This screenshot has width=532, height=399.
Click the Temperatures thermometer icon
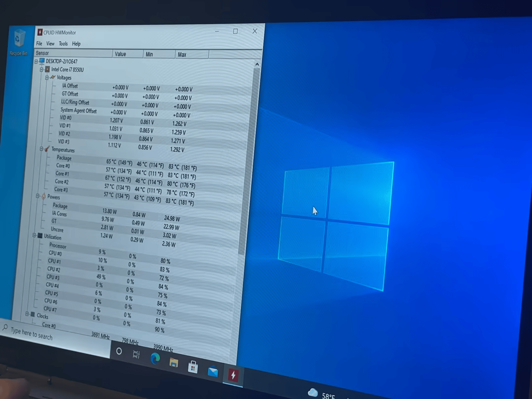pyautogui.click(x=46, y=149)
